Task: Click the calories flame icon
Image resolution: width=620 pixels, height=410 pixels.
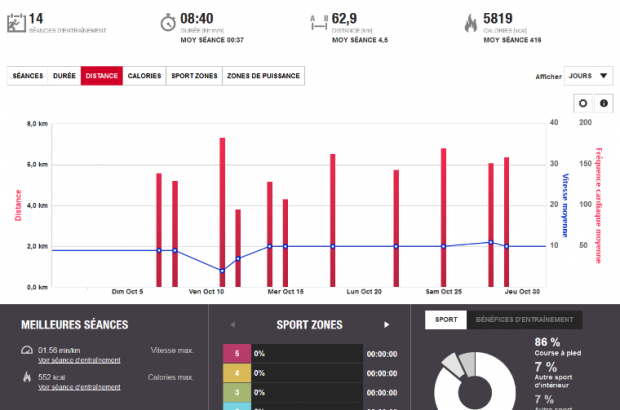Action: (x=469, y=22)
